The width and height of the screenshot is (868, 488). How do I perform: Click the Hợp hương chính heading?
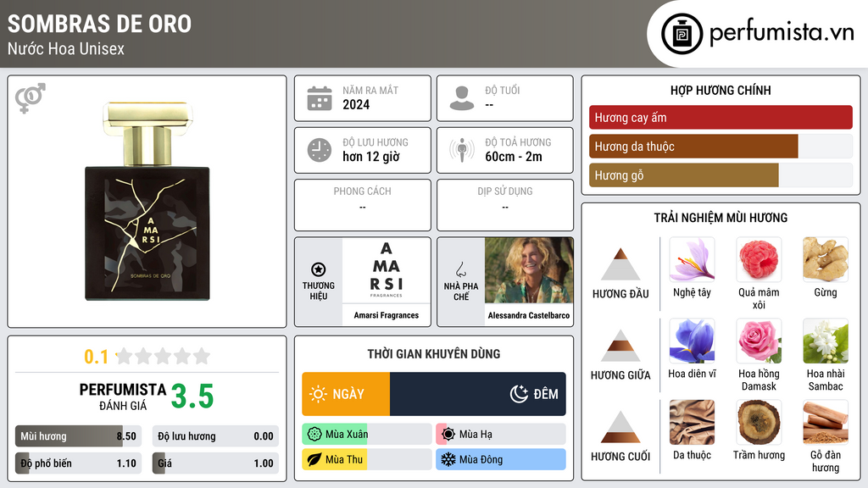coord(721,90)
